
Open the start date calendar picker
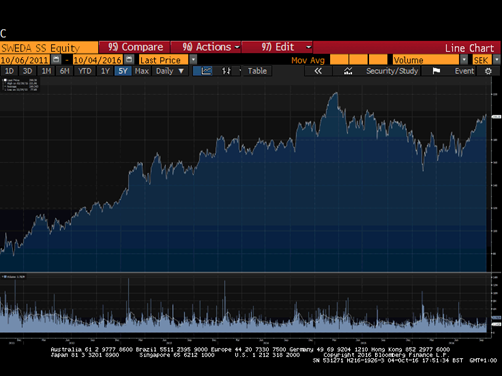56,60
